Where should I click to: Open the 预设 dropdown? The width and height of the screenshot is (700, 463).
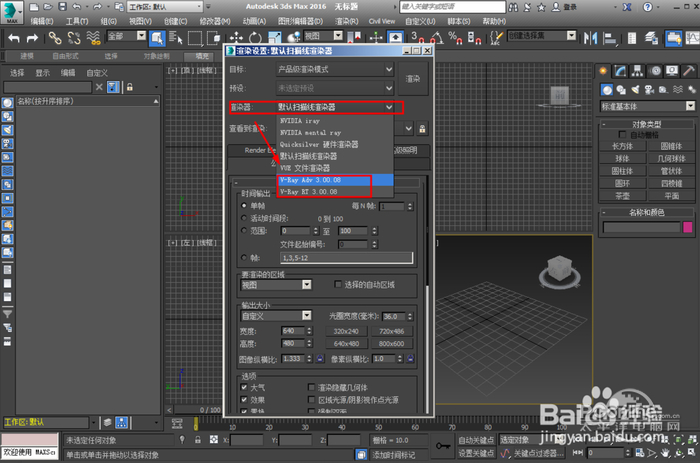tap(335, 88)
